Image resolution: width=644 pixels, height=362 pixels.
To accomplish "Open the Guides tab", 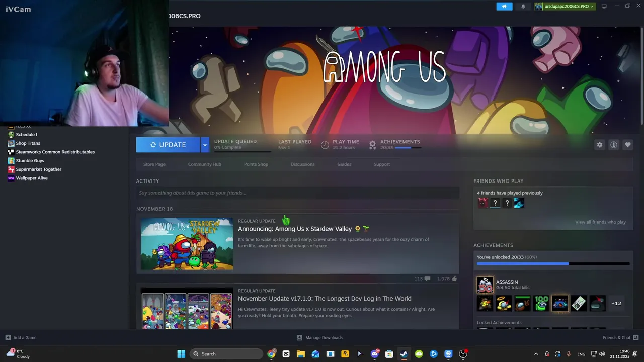I will [x=344, y=164].
